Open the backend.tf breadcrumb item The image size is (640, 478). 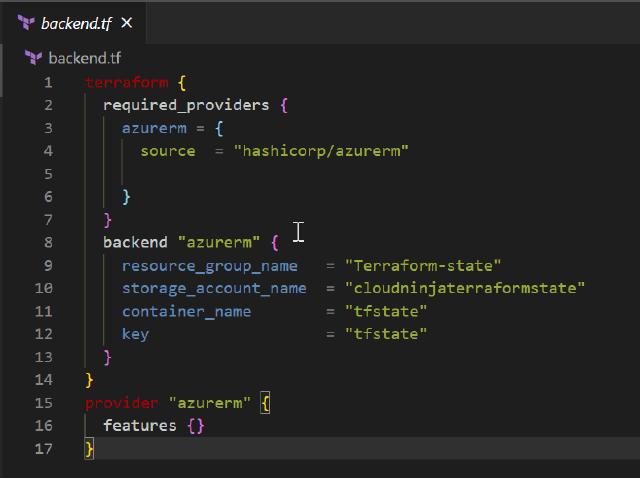coord(84,57)
